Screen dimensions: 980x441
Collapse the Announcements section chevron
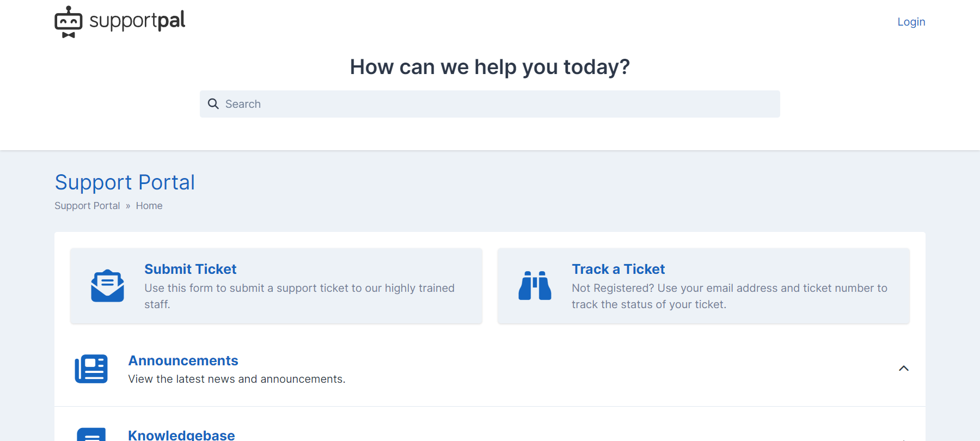click(x=904, y=369)
